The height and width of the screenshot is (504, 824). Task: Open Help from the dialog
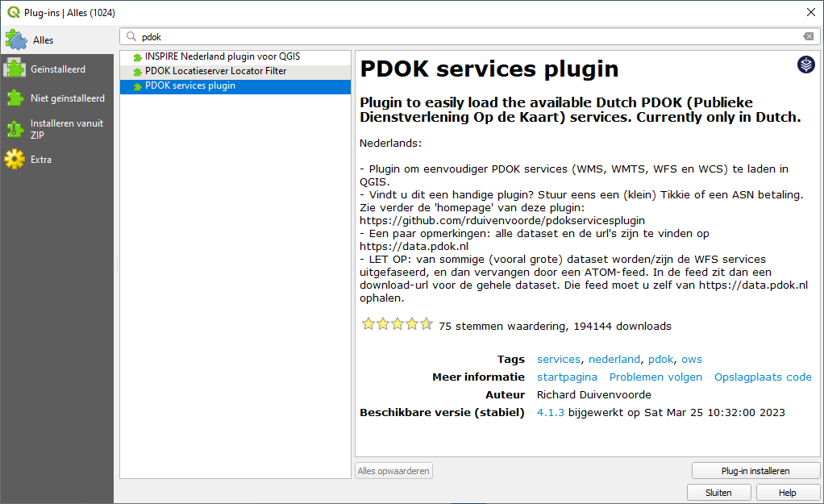tap(788, 492)
